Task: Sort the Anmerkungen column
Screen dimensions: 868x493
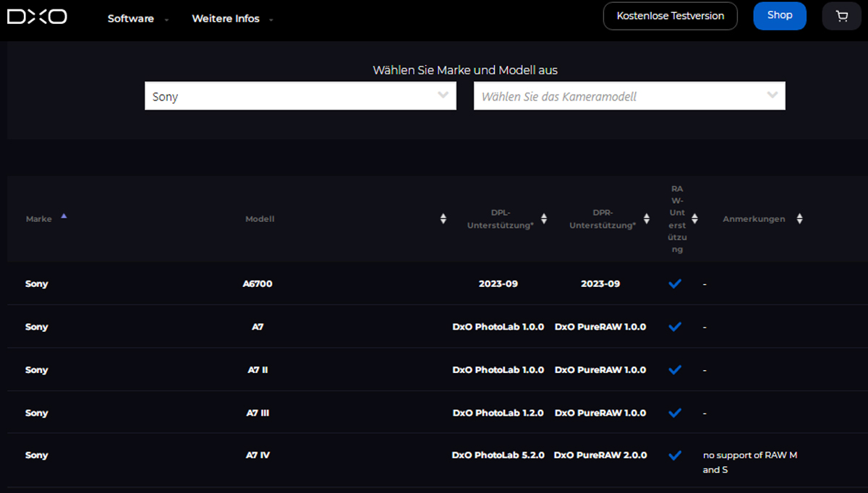Action: 799,219
